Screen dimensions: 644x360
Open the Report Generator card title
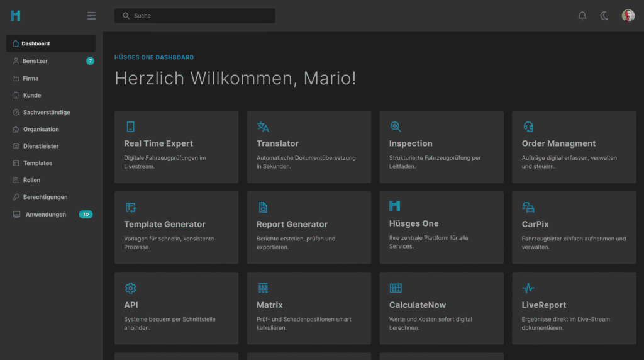(x=292, y=224)
